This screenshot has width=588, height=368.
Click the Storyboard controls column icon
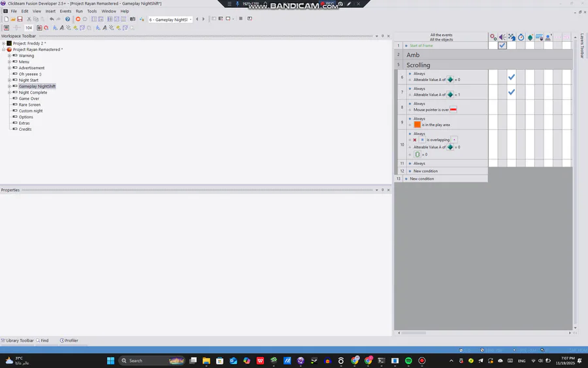point(512,37)
